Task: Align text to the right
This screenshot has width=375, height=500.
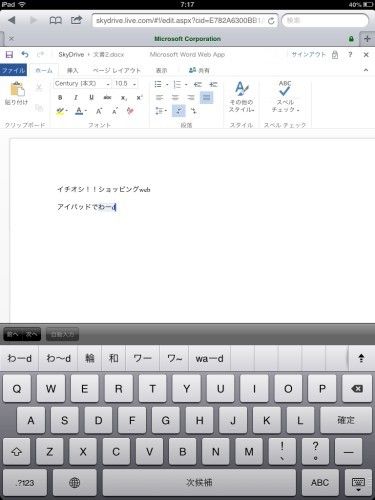Action: 191,97
